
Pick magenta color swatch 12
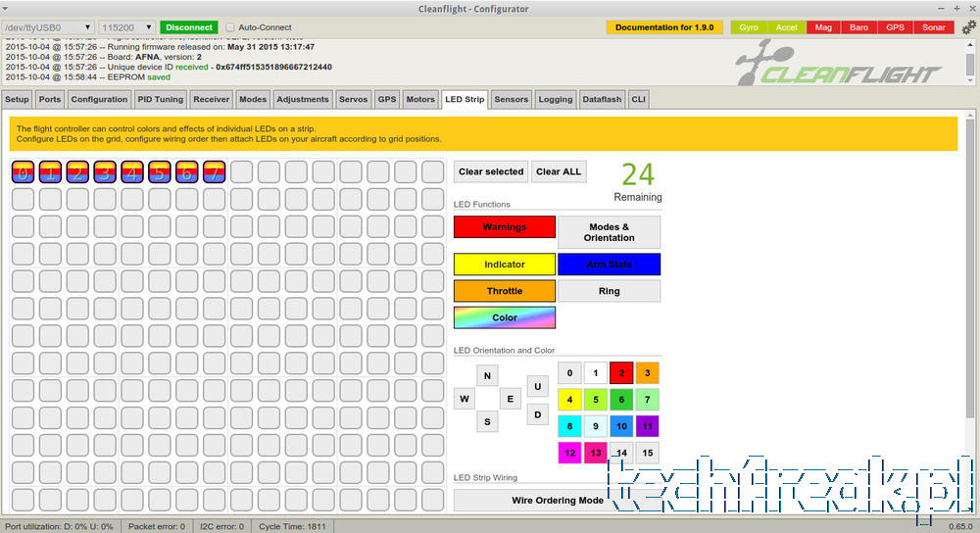(569, 453)
